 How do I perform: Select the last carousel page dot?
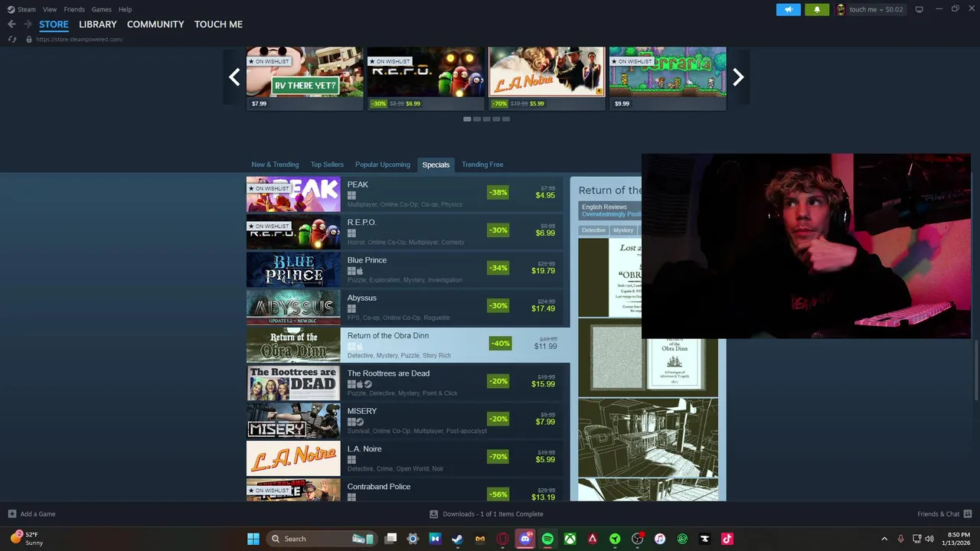click(505, 119)
